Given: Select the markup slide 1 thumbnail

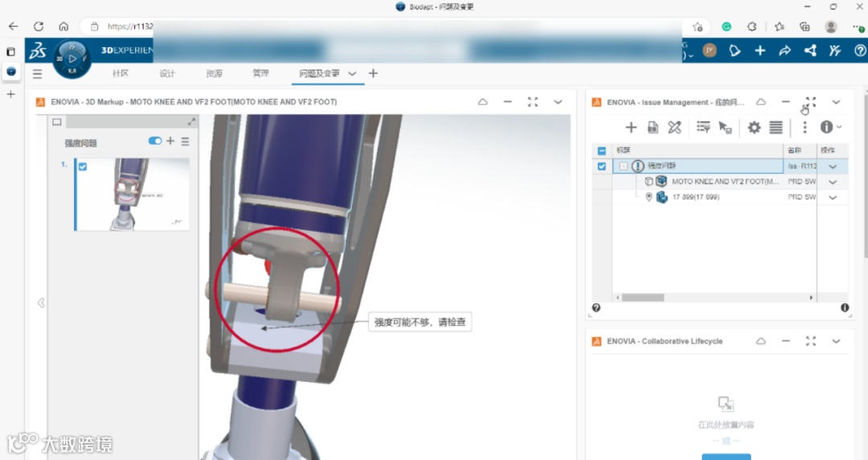Looking at the screenshot, I should (x=133, y=194).
